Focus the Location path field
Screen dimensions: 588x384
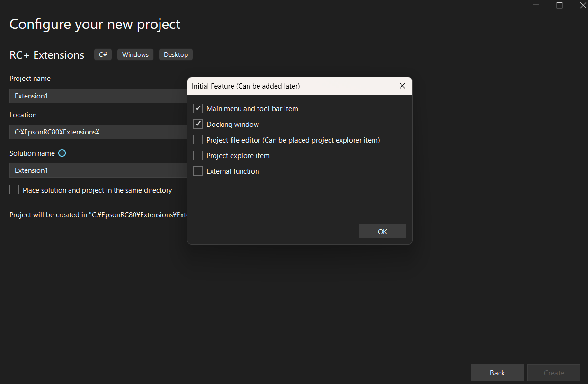(95, 132)
